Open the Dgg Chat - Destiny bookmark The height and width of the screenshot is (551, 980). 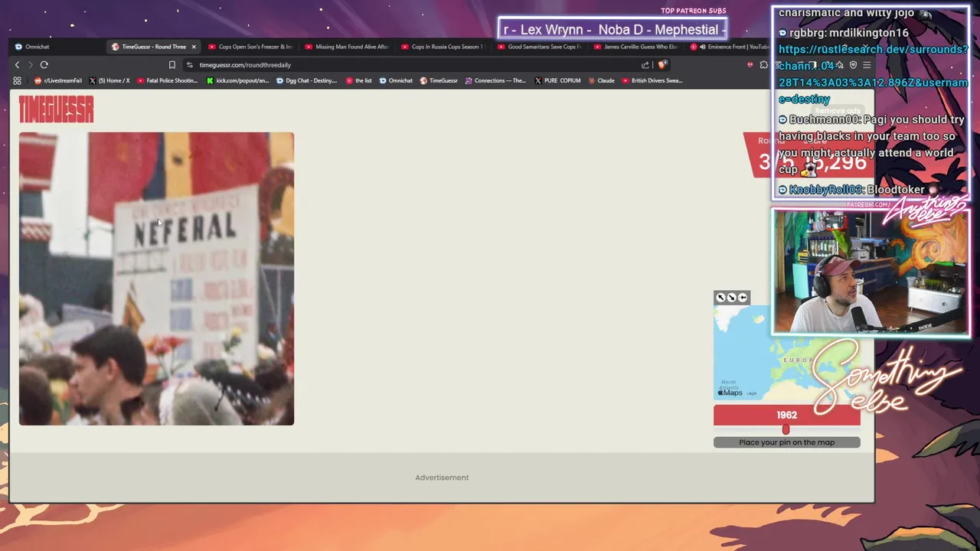pyautogui.click(x=306, y=80)
